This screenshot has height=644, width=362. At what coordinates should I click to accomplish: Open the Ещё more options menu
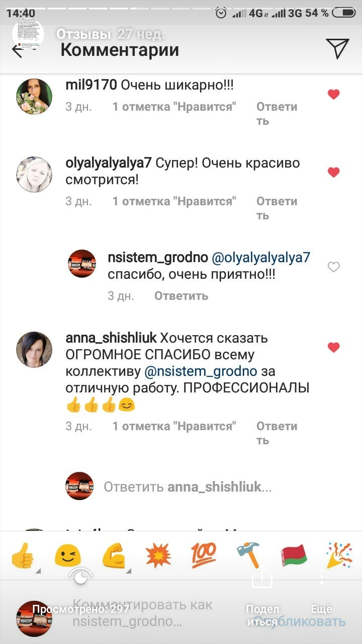pos(321,609)
